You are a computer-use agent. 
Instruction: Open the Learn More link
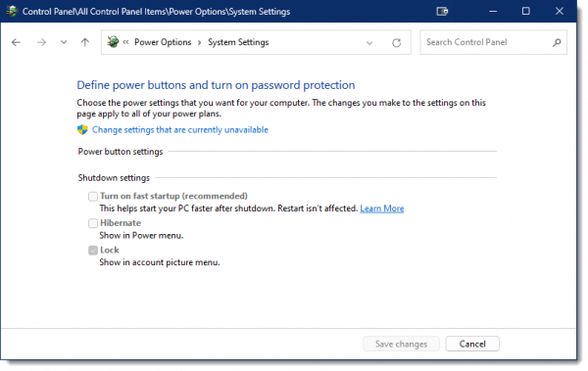pyautogui.click(x=382, y=209)
